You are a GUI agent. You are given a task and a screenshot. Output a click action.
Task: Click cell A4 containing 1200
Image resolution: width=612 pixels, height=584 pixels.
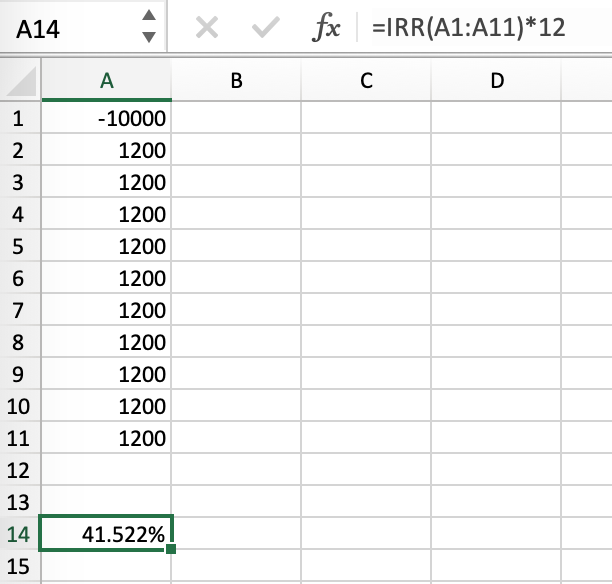coord(106,214)
